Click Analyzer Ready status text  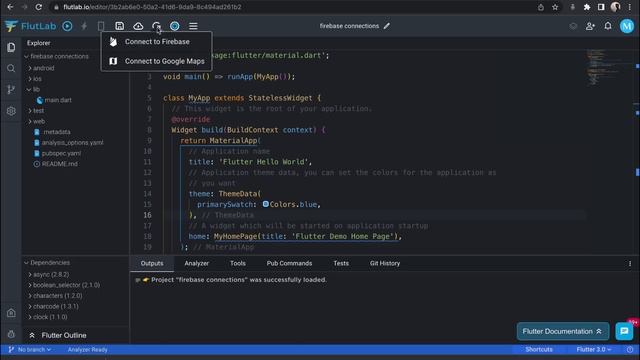pos(87,350)
